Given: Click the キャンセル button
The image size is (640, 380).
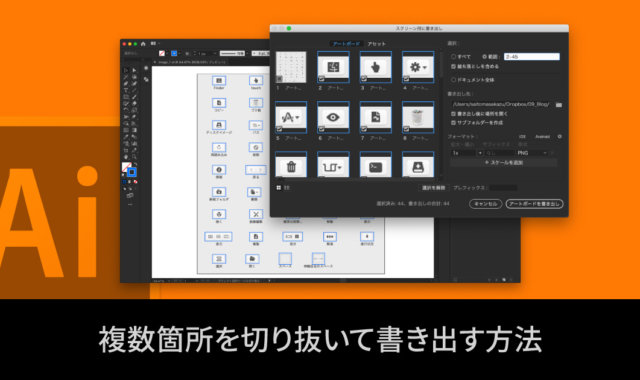Looking at the screenshot, I should coord(485,204).
